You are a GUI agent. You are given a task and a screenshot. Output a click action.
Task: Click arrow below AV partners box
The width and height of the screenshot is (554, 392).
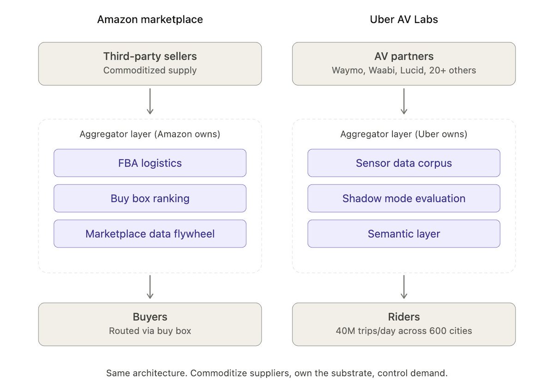click(x=404, y=101)
